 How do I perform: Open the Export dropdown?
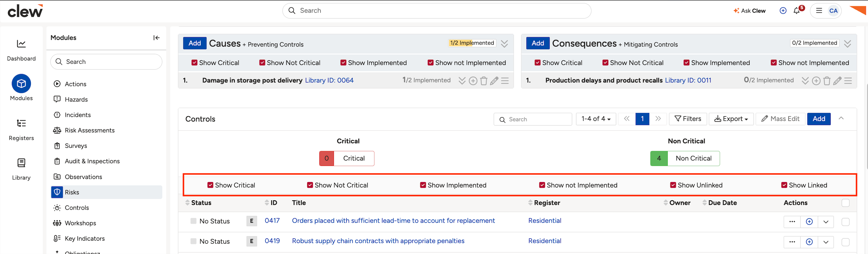[731, 119]
